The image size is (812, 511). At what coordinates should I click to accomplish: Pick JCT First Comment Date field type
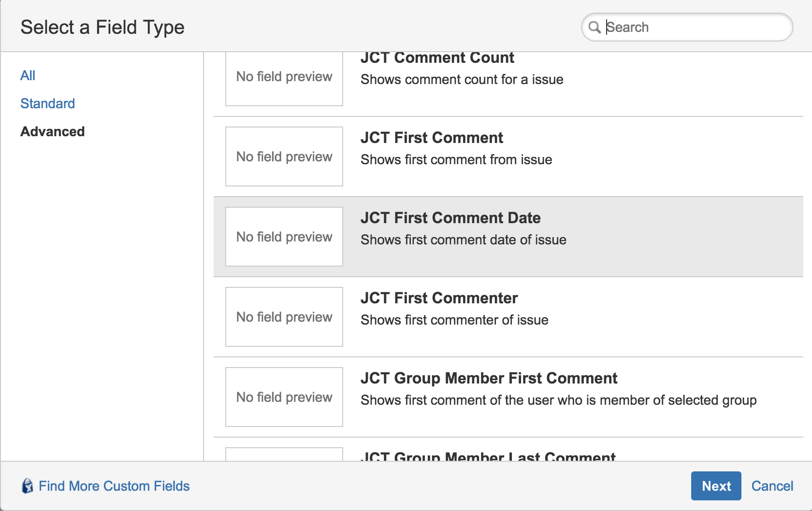tap(508, 237)
